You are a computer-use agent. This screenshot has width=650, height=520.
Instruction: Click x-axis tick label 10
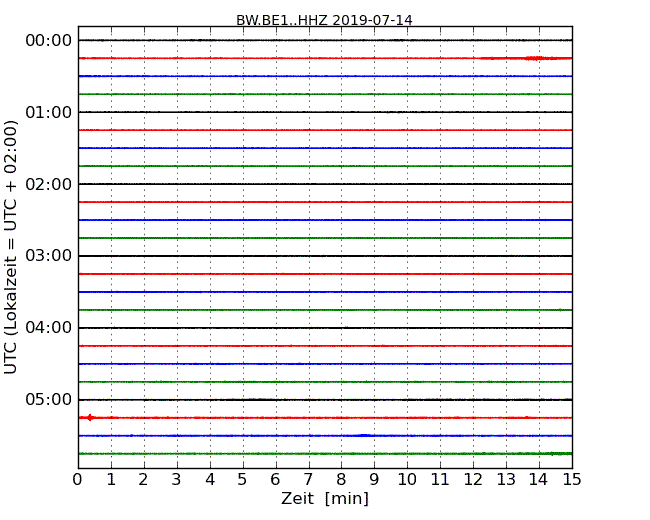pyautogui.click(x=407, y=480)
